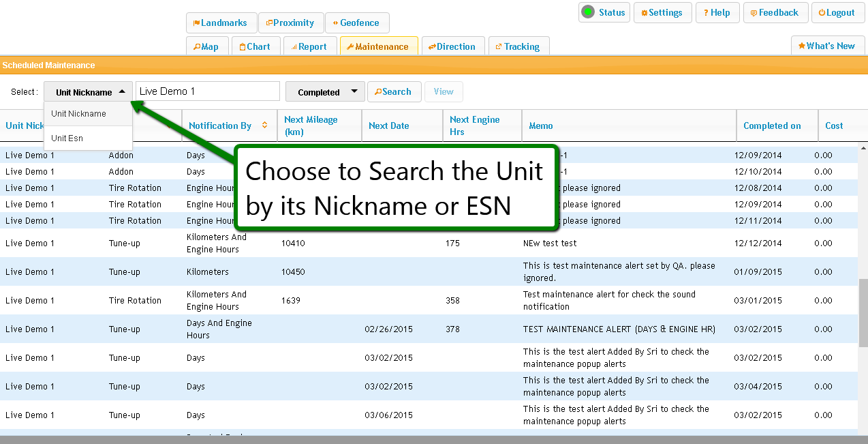Go to the Tracking tab
The width and height of the screenshot is (868, 444).
518,46
